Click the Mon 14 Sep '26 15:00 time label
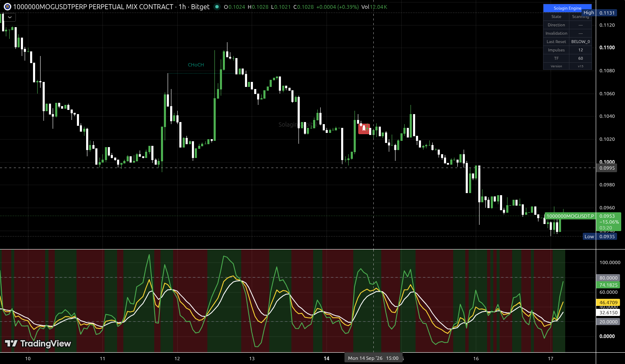Viewport: 625px width, 364px height. pos(373,358)
